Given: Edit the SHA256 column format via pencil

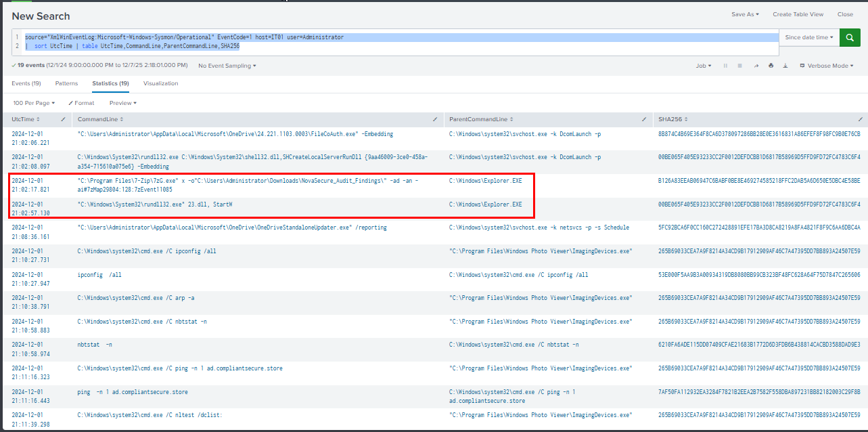Looking at the screenshot, I should (x=861, y=119).
